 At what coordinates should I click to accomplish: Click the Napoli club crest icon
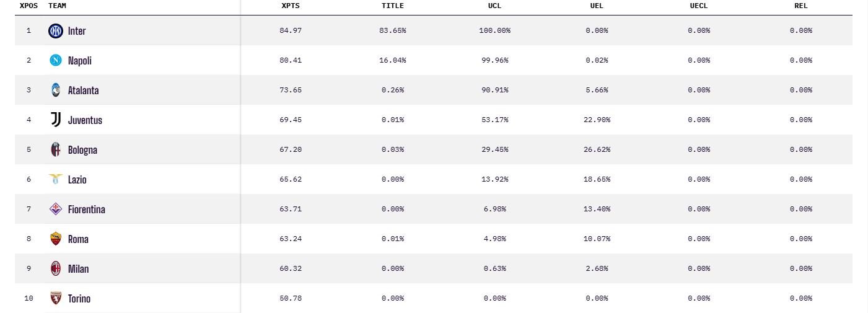[56, 60]
